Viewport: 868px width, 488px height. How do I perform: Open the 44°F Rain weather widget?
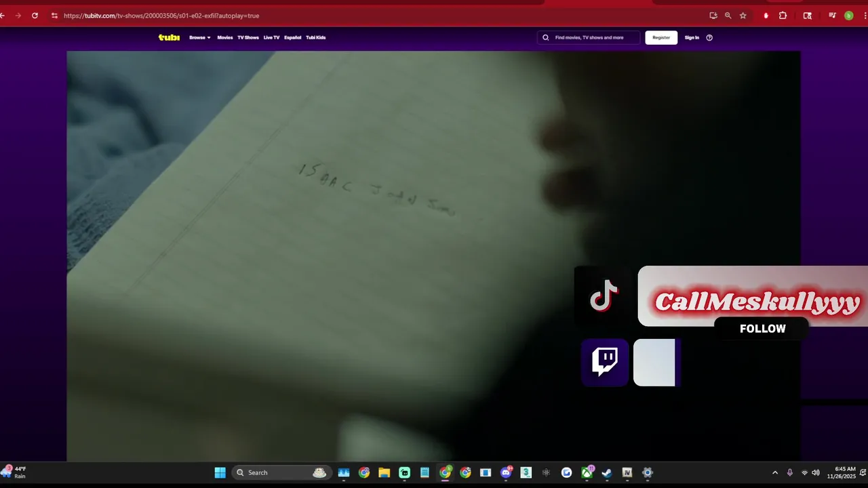tap(14, 472)
